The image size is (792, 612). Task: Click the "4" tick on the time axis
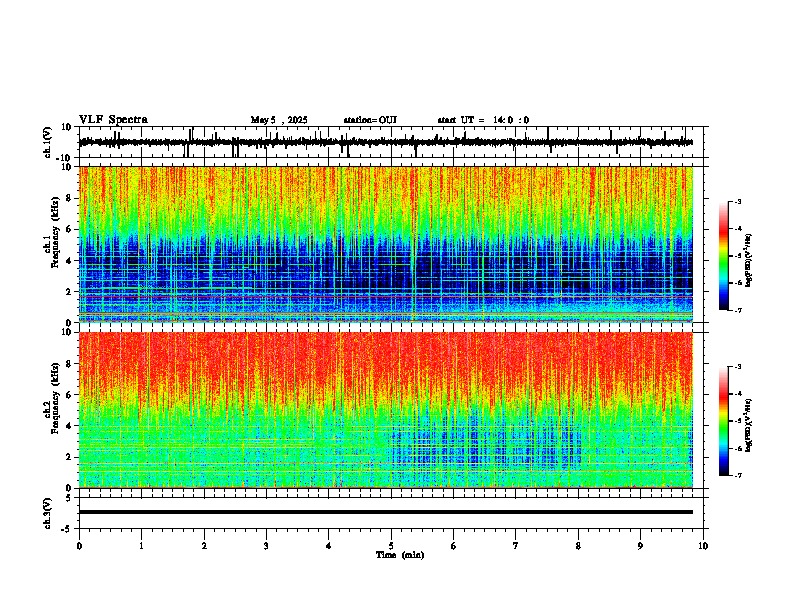click(329, 546)
